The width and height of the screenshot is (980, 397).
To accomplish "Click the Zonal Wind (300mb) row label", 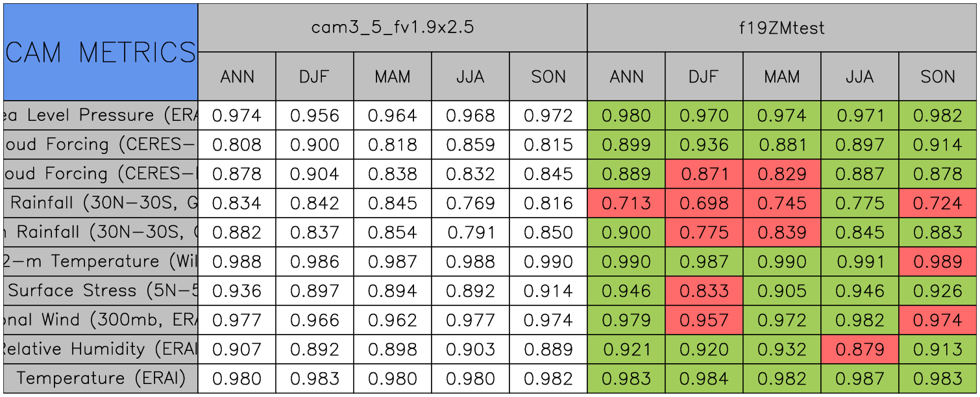I will (100, 320).
